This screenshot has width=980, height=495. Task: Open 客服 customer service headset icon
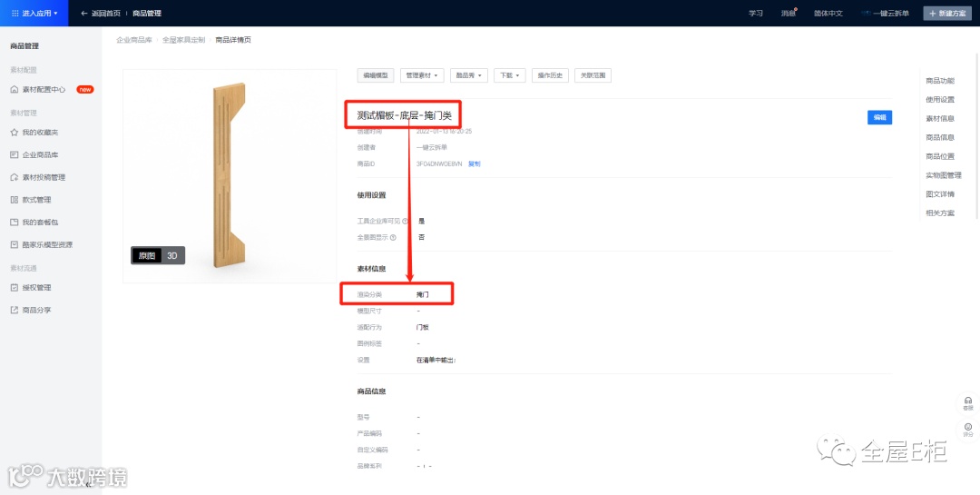coord(968,403)
